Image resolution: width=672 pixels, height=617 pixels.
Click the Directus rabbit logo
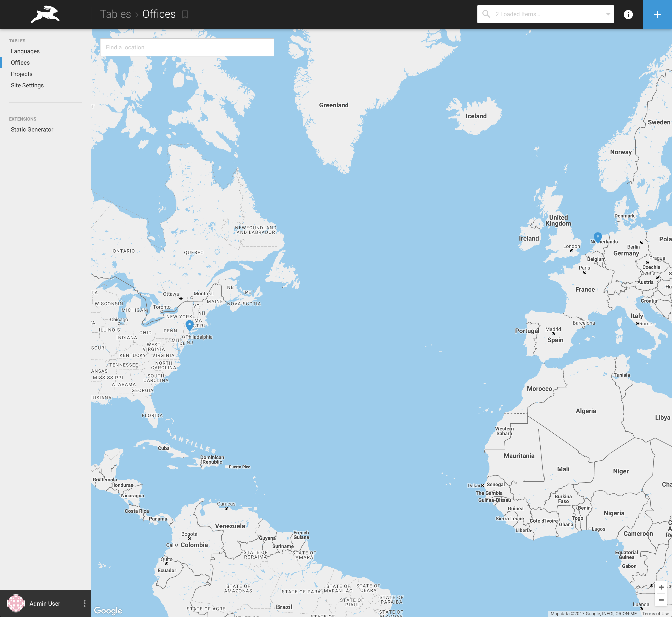[x=45, y=14]
